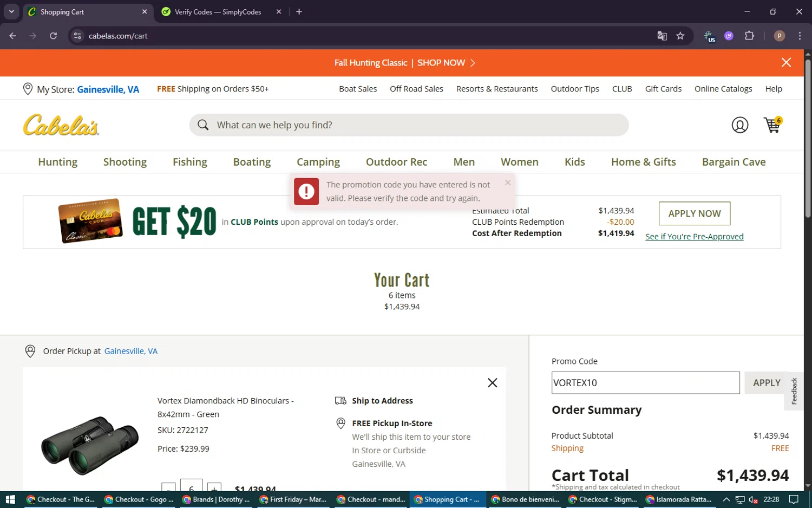
Task: Open the Vortex Diamondback HD Binoculars product link
Action: (225, 407)
